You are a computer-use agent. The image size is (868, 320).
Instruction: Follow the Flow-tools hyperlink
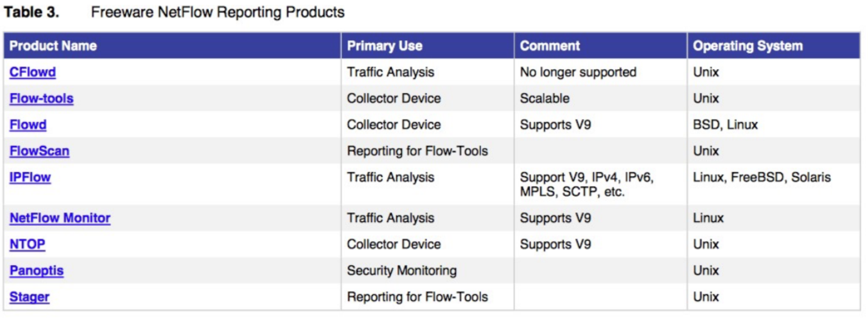(41, 98)
